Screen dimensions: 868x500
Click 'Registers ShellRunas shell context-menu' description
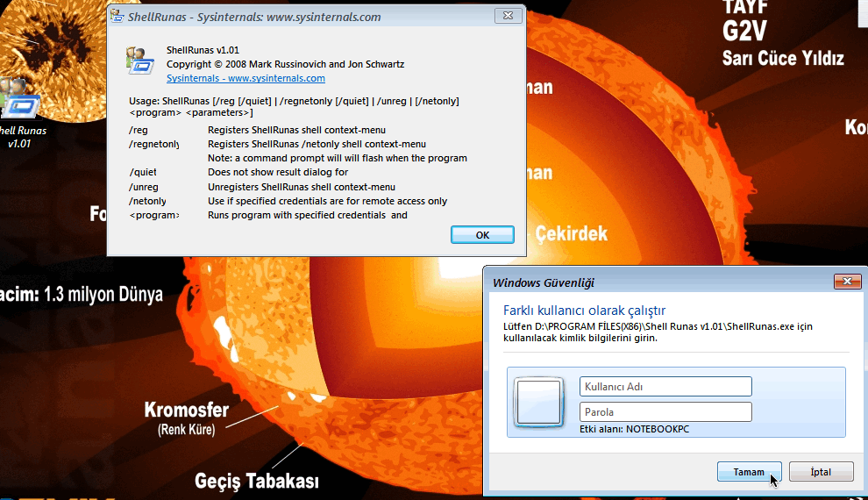(296, 130)
